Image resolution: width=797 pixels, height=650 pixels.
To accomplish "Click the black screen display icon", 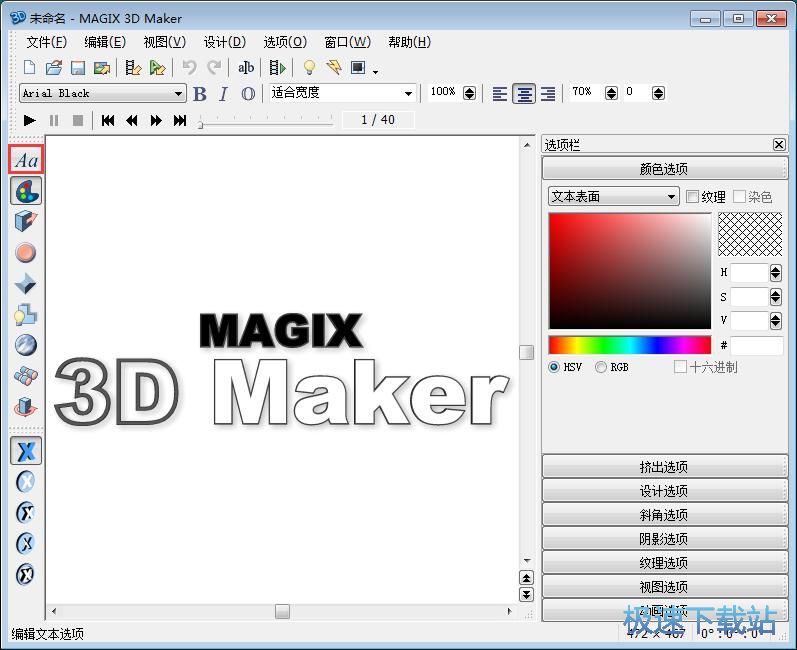I will (358, 68).
